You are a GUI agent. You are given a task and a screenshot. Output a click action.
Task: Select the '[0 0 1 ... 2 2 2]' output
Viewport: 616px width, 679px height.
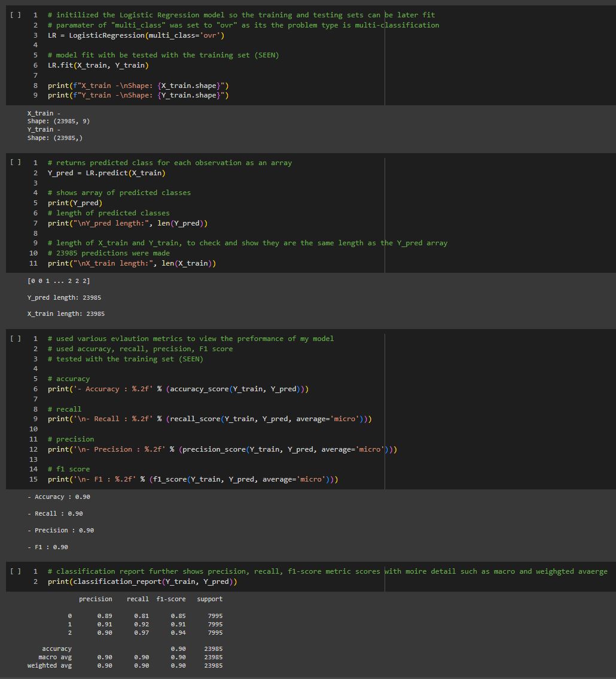[59, 281]
